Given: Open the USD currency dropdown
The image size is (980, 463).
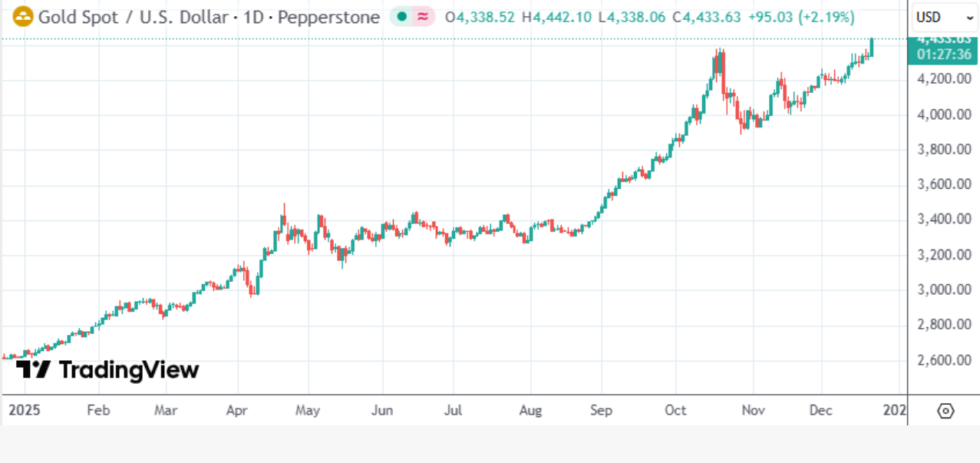Looking at the screenshot, I should [945, 17].
